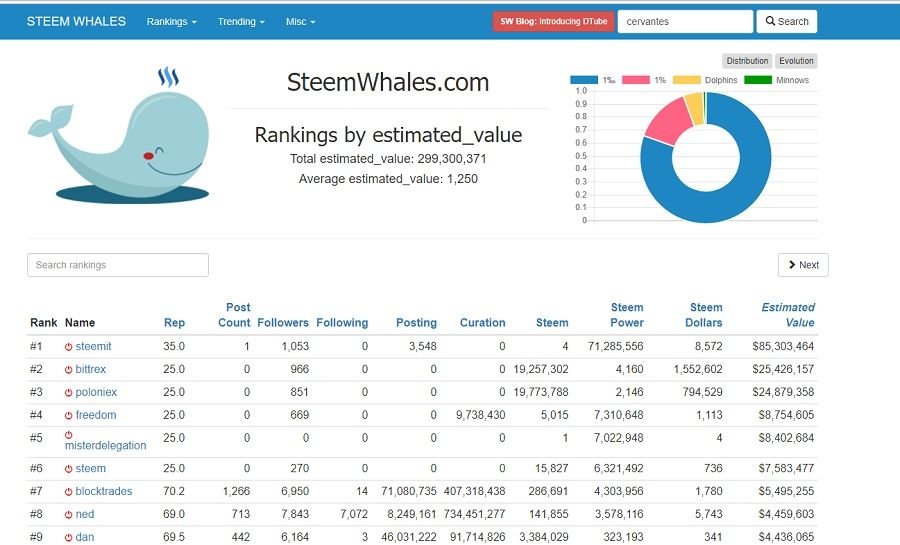Click Steem value 19,257,302 in bittrex row
The image size is (900, 545).
point(541,369)
